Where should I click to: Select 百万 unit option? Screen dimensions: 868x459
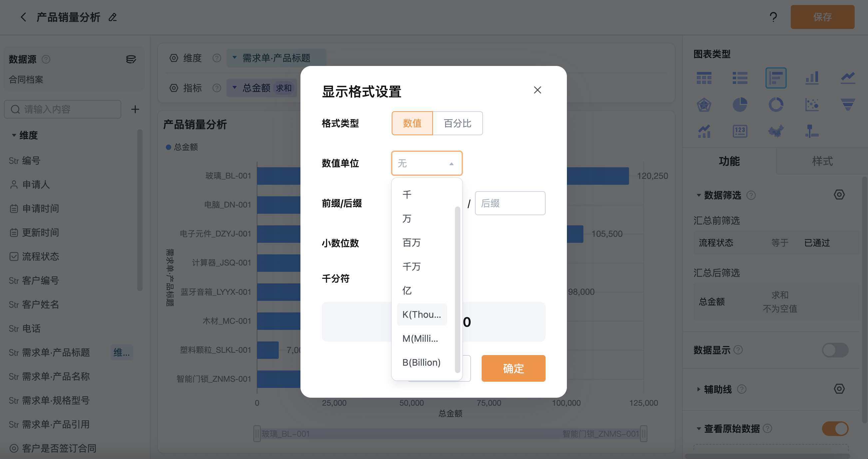click(422, 242)
